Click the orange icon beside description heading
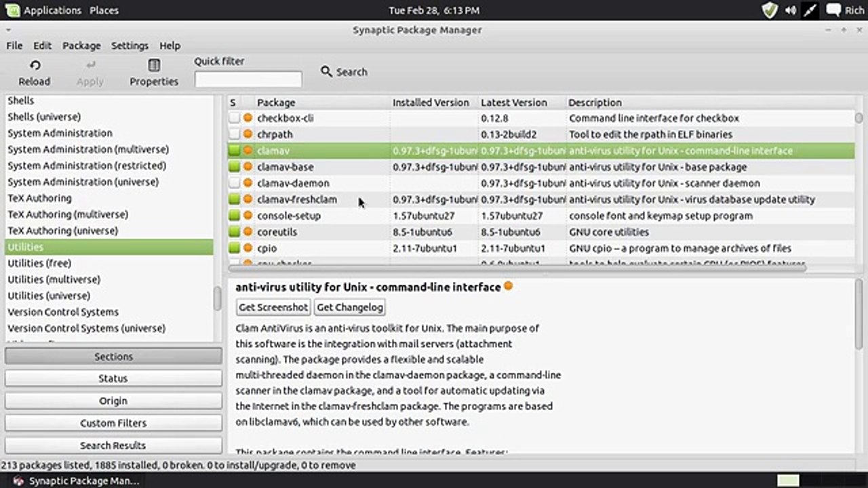Image resolution: width=868 pixels, height=488 pixels. (509, 286)
